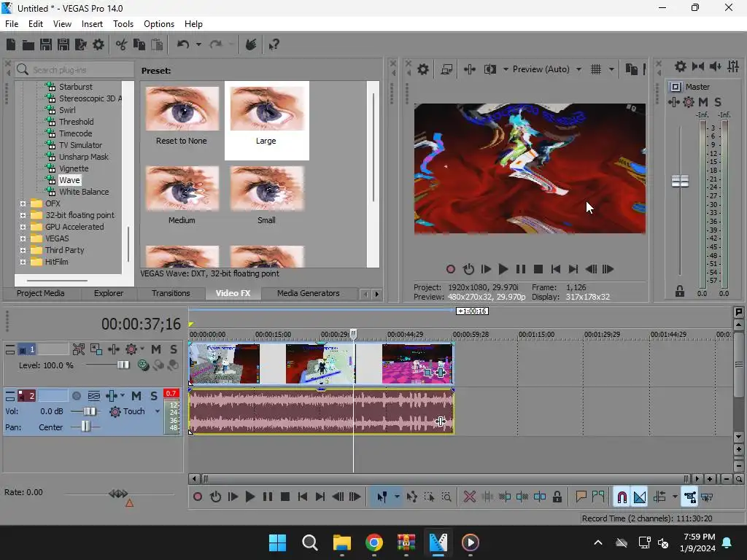Insert a marker from the timeline toolbar
747x560 pixels.
click(x=581, y=497)
